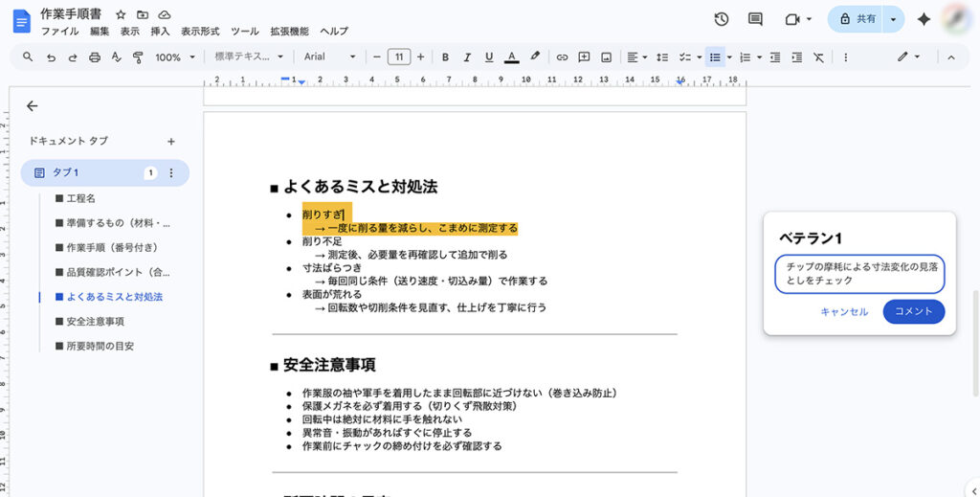
Task: Toggle the numbered list button
Action: click(x=745, y=56)
